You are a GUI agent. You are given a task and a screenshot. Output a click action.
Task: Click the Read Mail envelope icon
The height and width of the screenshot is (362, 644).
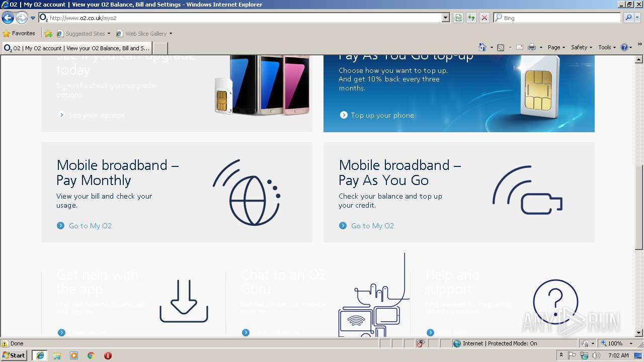pos(520,47)
